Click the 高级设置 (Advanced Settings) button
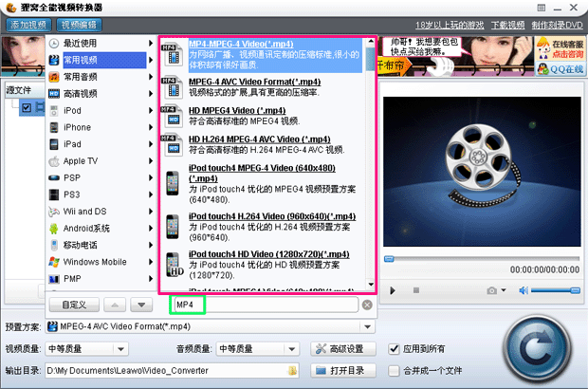This screenshot has width=588, height=389. point(342,349)
